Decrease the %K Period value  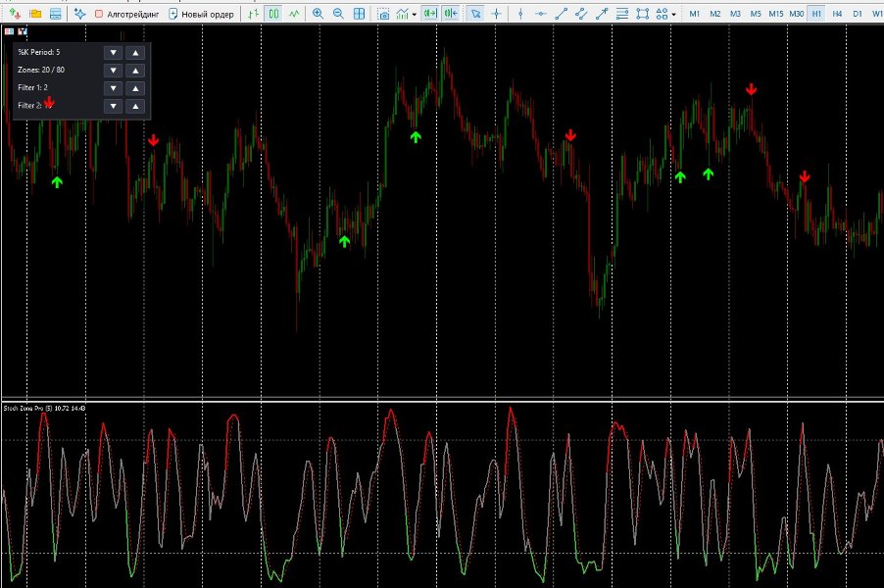(114, 52)
